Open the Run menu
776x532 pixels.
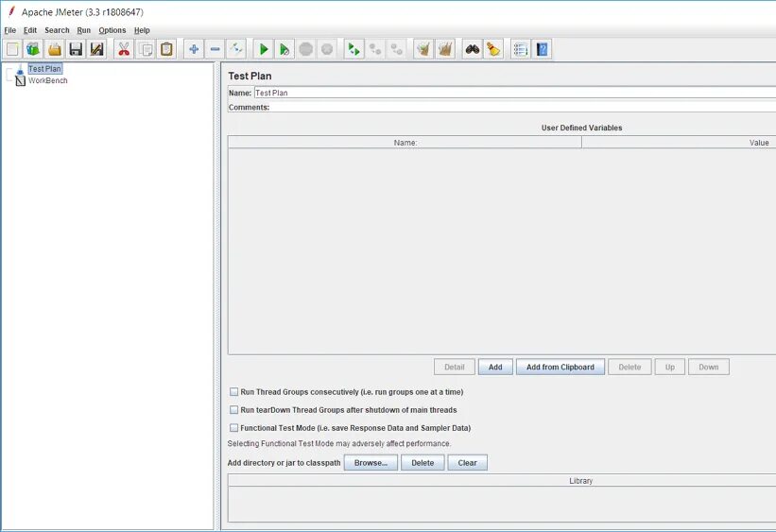pyautogui.click(x=83, y=30)
